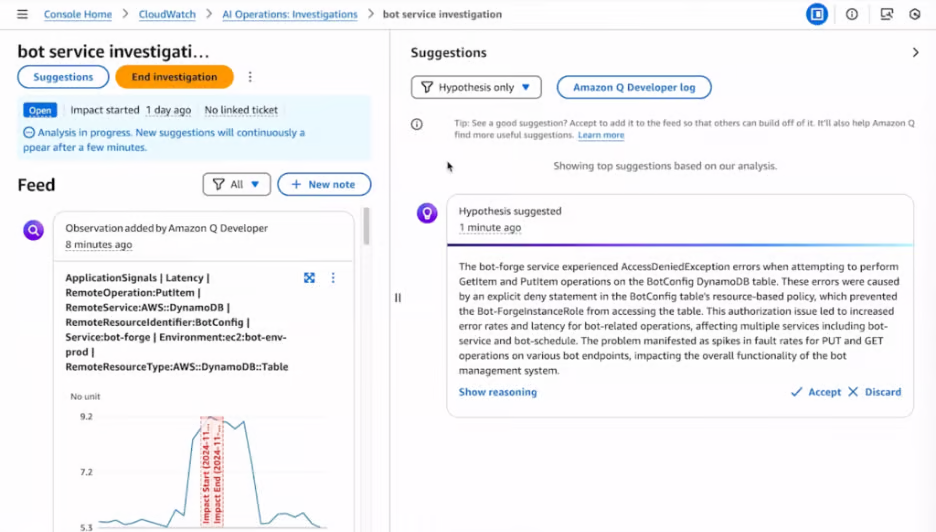This screenshot has width=936, height=532.
Task: Click the info circle icon in top bar
Action: click(x=852, y=15)
